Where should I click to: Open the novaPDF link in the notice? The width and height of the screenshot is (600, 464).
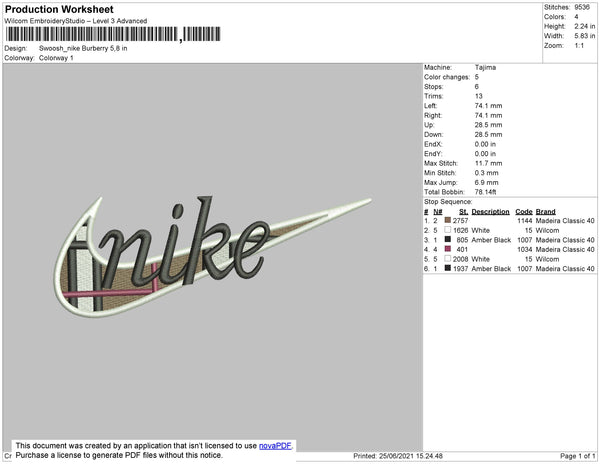pos(275,446)
